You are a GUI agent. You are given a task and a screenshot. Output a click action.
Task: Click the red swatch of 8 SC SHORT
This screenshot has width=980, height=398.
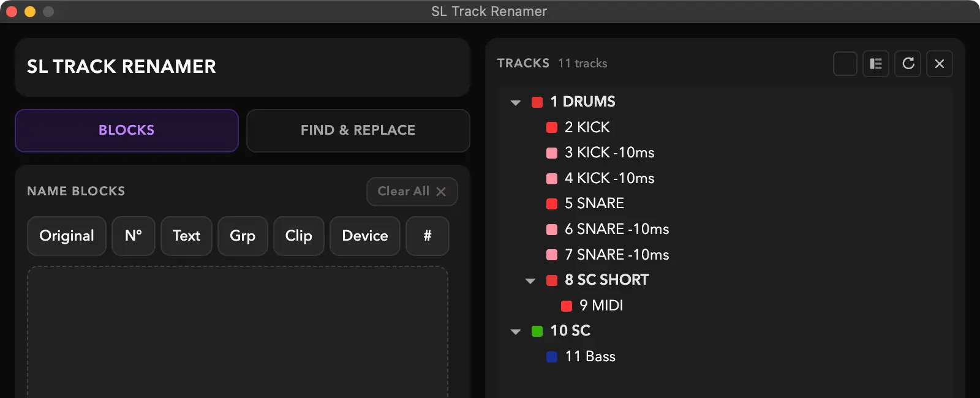[x=552, y=280]
